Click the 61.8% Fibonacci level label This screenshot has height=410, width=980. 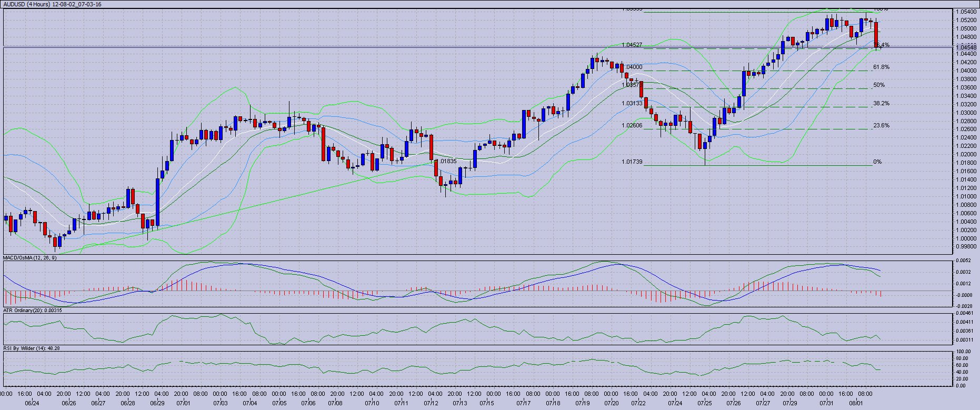[881, 67]
